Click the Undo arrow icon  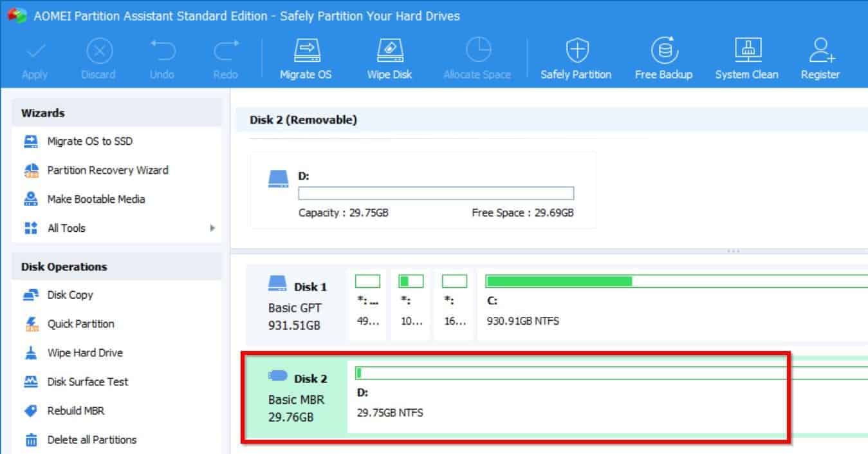162,51
